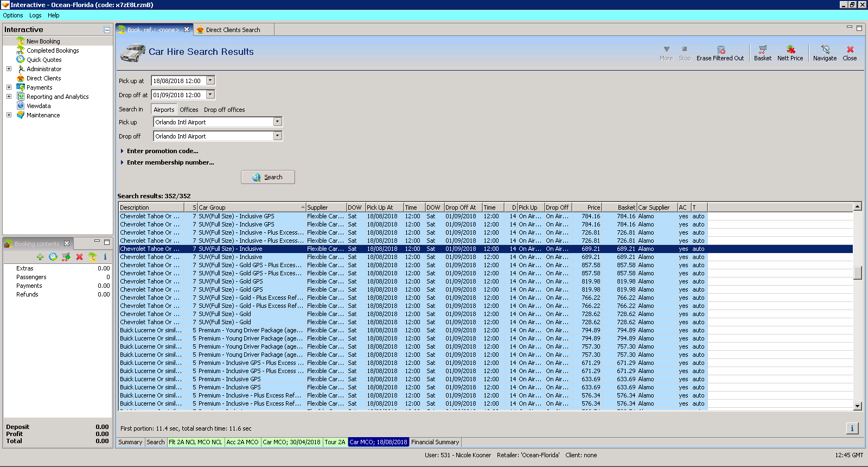Screen dimensions: 868x467
Task: Click the Search button
Action: pyautogui.click(x=268, y=177)
